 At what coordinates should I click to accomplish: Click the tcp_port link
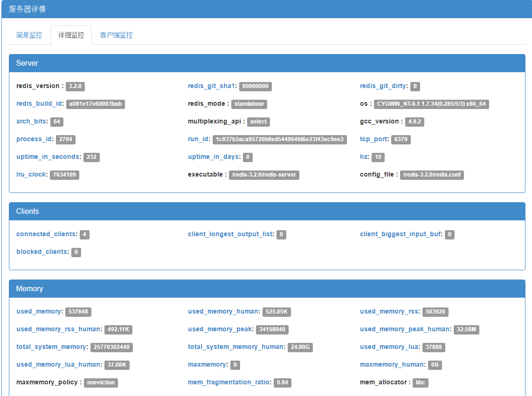click(373, 139)
